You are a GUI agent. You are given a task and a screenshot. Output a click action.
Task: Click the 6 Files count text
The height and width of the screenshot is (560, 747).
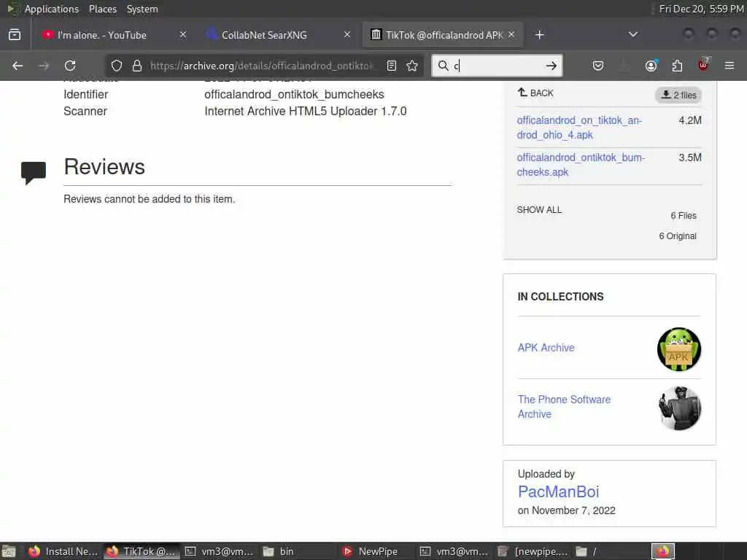684,216
